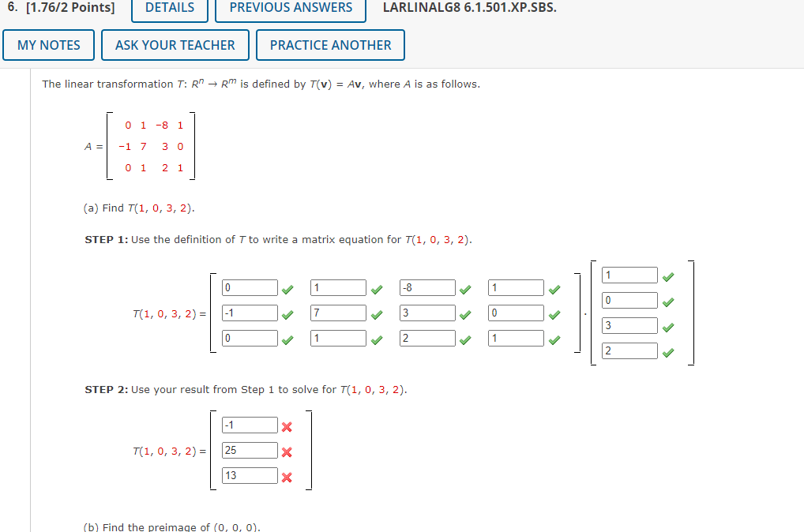804x532 pixels.
Task: Select the matrix input field containing -8
Action: [x=427, y=287]
